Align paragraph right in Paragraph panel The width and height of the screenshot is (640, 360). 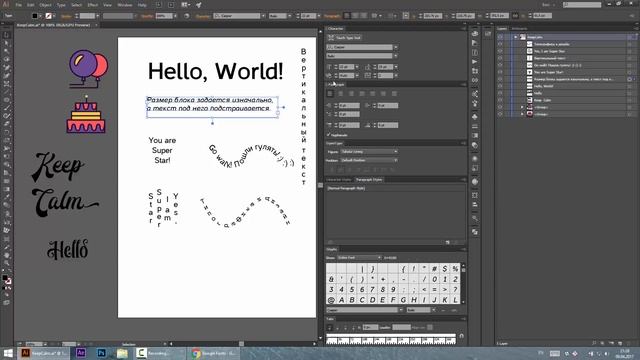click(351, 94)
